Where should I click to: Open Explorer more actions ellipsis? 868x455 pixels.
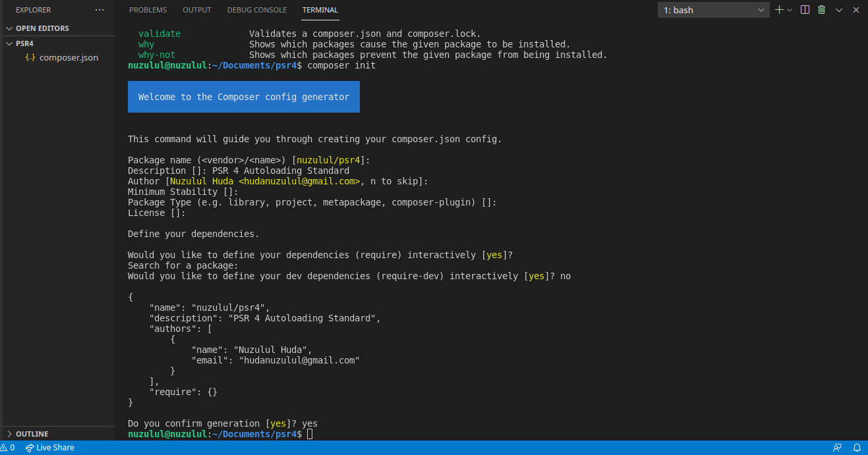[100, 10]
